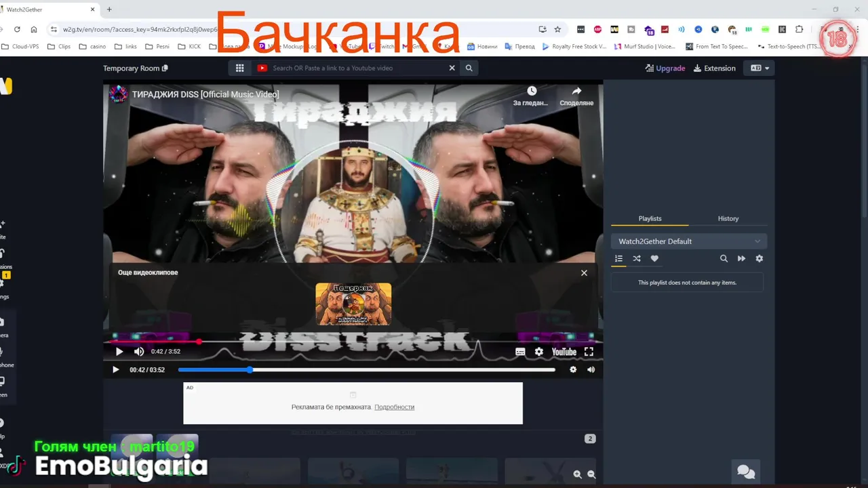868x488 pixels.
Task: Expand the layout options dropdown at top right
Action: point(759,68)
